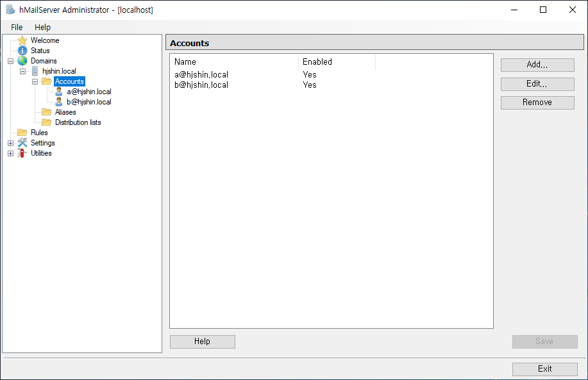Select b@hjshin.local label in the tree
The width and height of the screenshot is (588, 380).
click(x=89, y=102)
